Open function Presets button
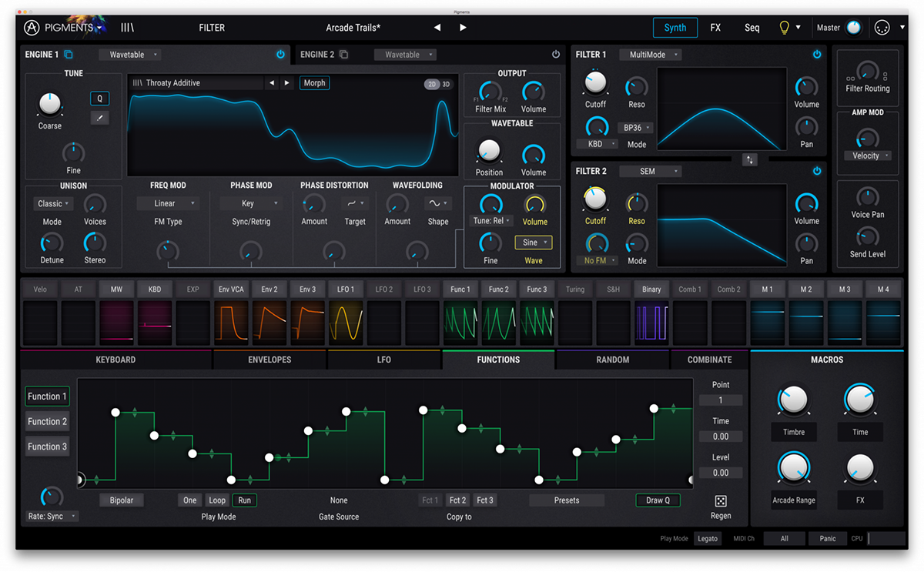This screenshot has width=924, height=572. (567, 500)
